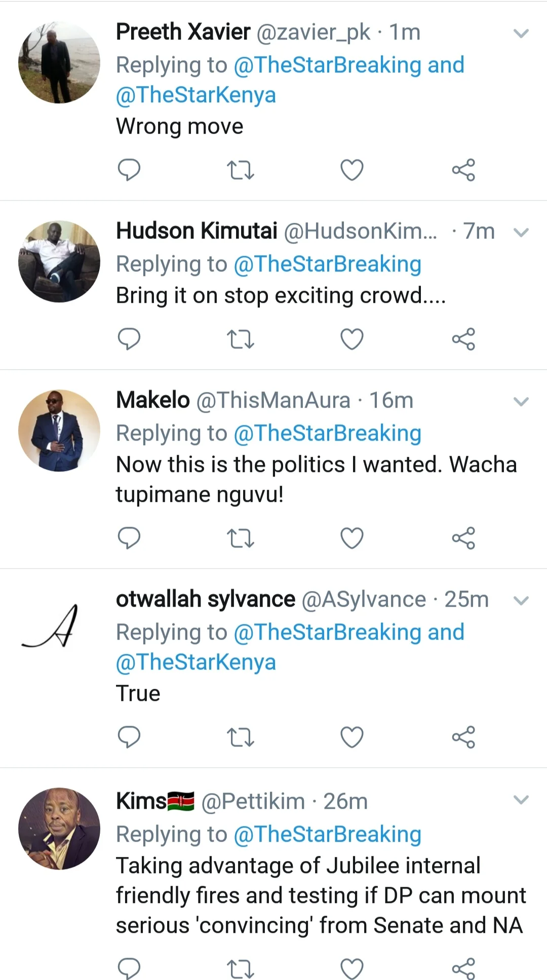Like Hudson Kimutai's tweet
This screenshot has height=980, width=547.
point(352,339)
